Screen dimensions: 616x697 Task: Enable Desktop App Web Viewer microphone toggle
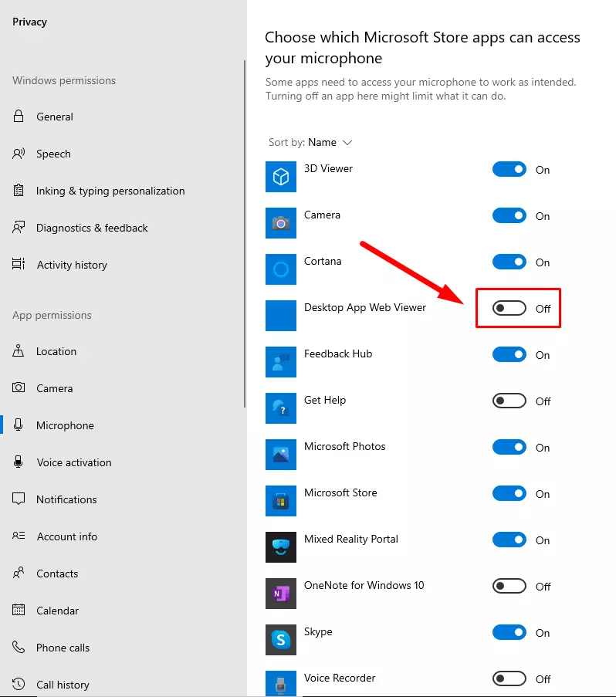coord(509,308)
